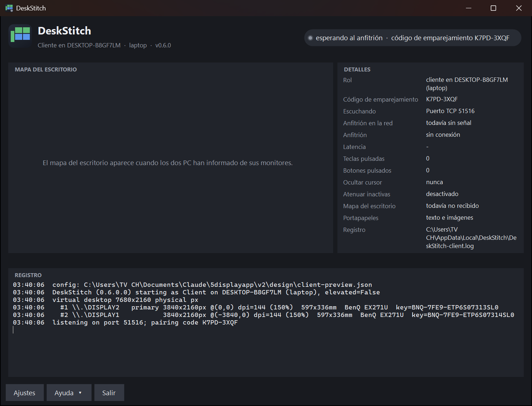Expand the Ayuda dropdown menu
532x406 pixels.
pos(69,393)
